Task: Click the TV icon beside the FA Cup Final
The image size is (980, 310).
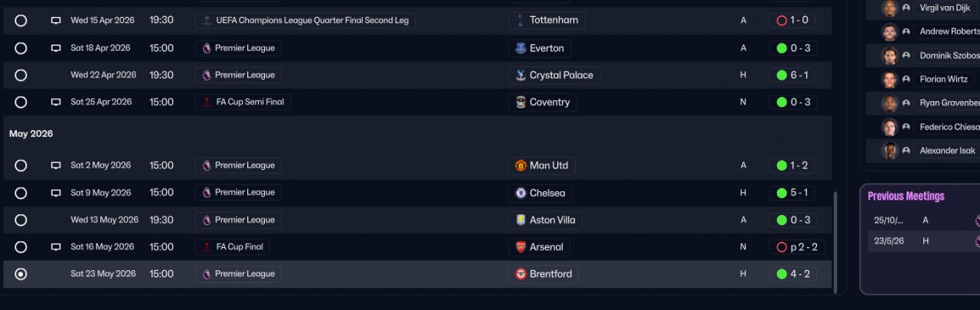Action: [56, 247]
